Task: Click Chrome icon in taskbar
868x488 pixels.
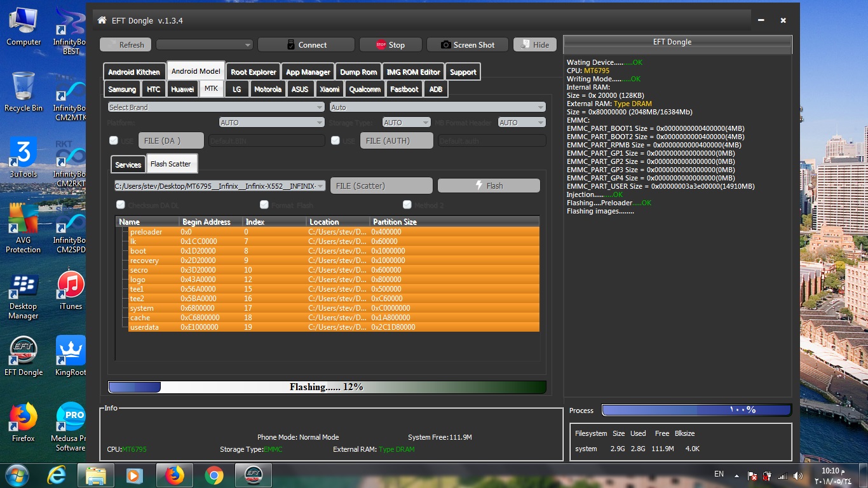Action: [214, 475]
